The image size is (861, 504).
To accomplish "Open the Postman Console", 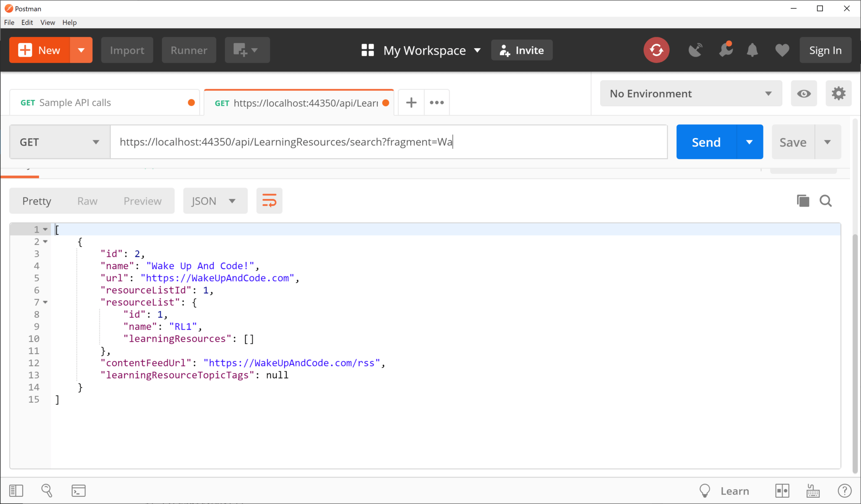I will click(78, 490).
